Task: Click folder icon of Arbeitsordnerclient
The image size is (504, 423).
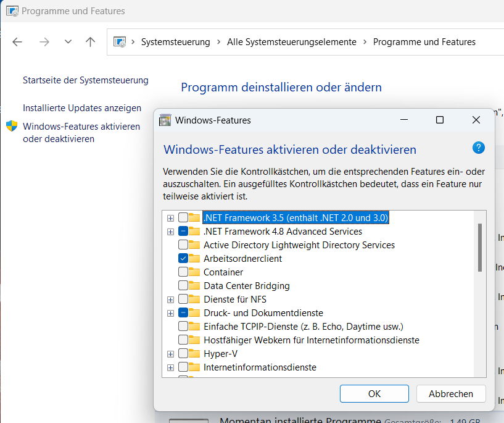Action: (x=194, y=258)
